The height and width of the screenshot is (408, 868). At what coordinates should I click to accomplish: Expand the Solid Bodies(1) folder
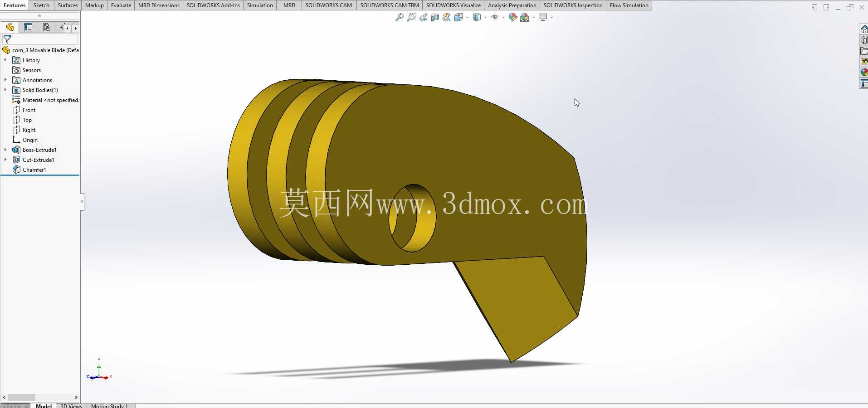click(x=5, y=90)
